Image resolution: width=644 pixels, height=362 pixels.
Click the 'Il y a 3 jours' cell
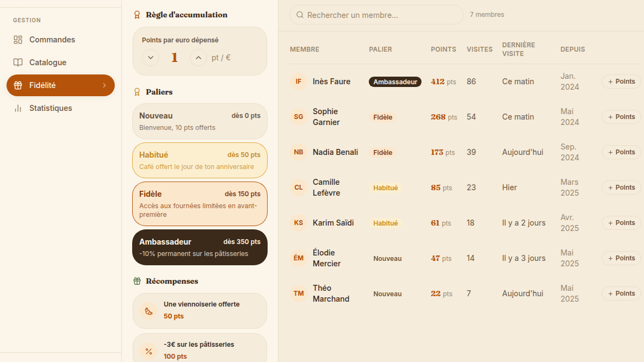[x=524, y=258]
